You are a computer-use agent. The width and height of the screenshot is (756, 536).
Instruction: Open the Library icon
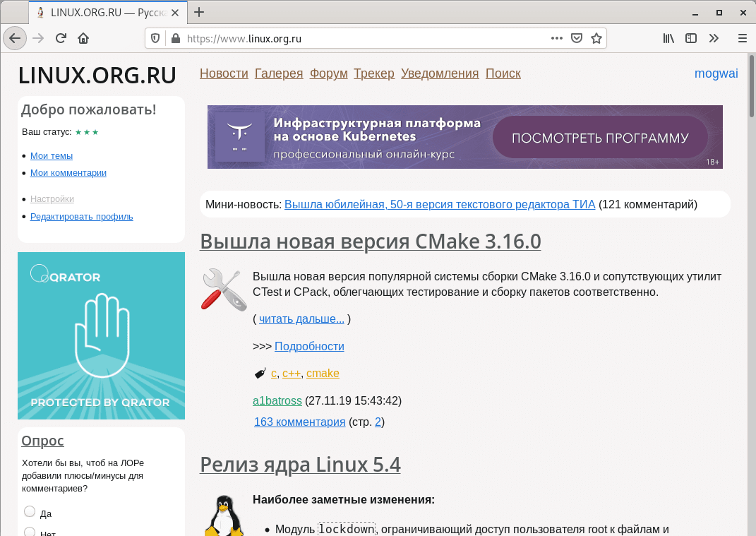668,38
